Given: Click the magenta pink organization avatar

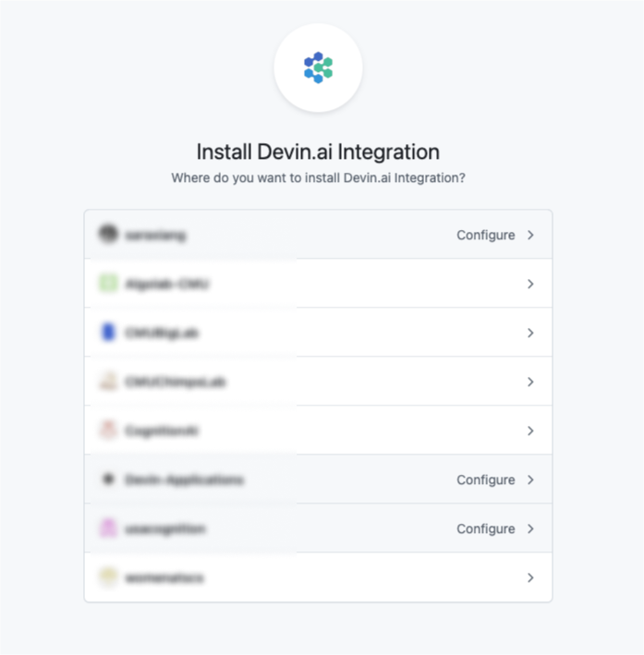Looking at the screenshot, I should pos(108,528).
